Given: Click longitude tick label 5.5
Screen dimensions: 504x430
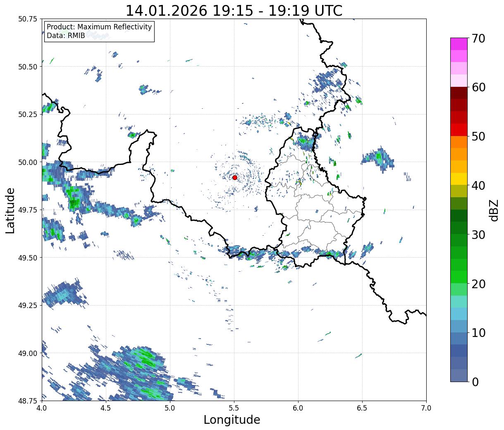Looking at the screenshot, I should 234,408.
